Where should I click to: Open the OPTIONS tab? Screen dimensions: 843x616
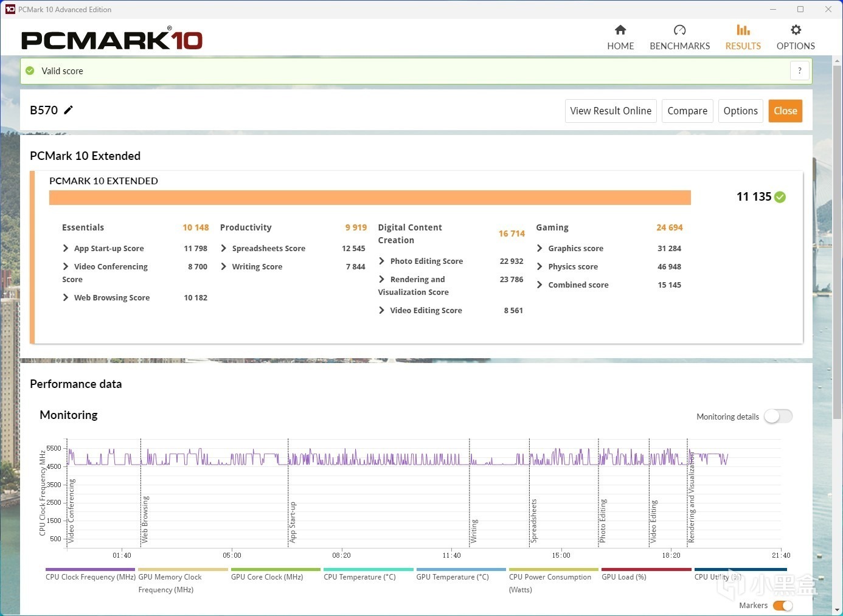pos(796,37)
